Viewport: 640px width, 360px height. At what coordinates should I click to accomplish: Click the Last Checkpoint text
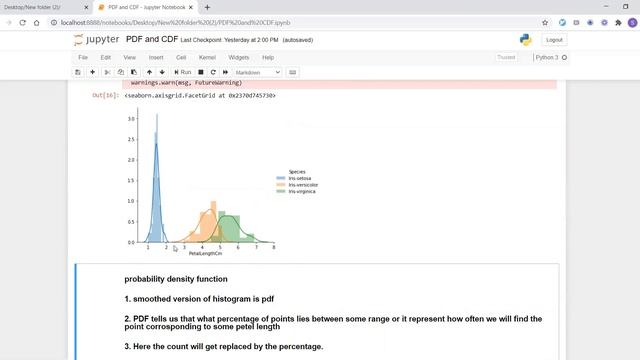(229, 40)
